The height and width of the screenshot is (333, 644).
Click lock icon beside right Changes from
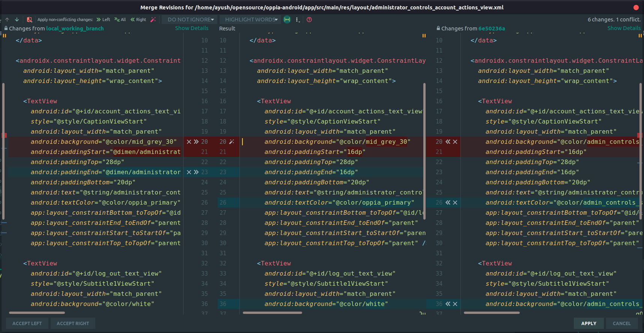[438, 28]
